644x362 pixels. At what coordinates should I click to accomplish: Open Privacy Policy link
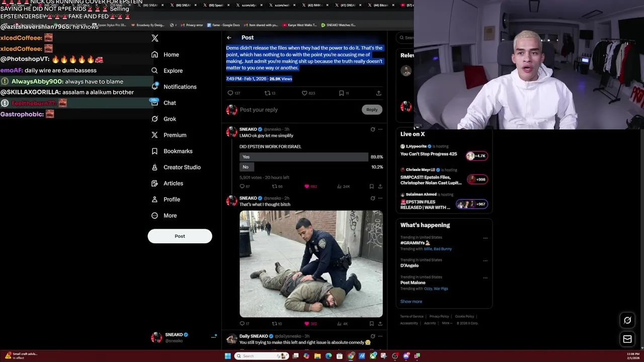click(x=439, y=317)
